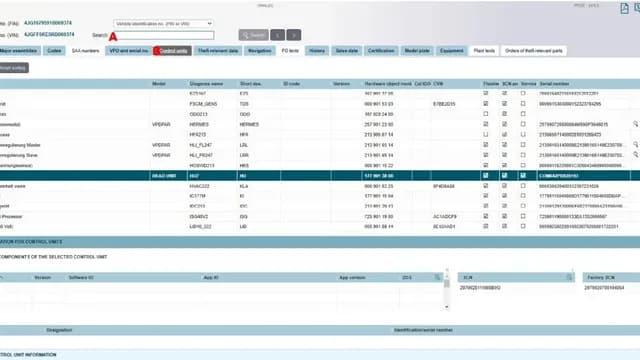Open the Major assemblies tab
640x360 pixels.
coord(19,51)
